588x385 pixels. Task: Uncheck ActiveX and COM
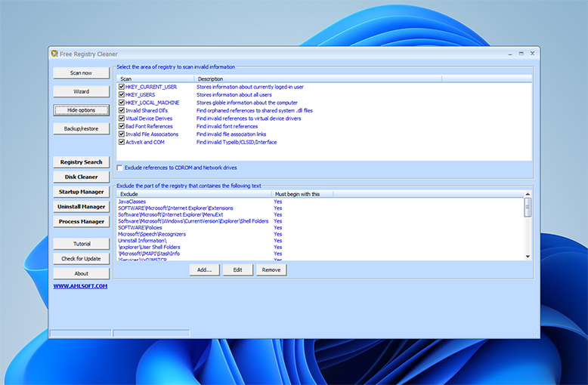[x=122, y=142]
